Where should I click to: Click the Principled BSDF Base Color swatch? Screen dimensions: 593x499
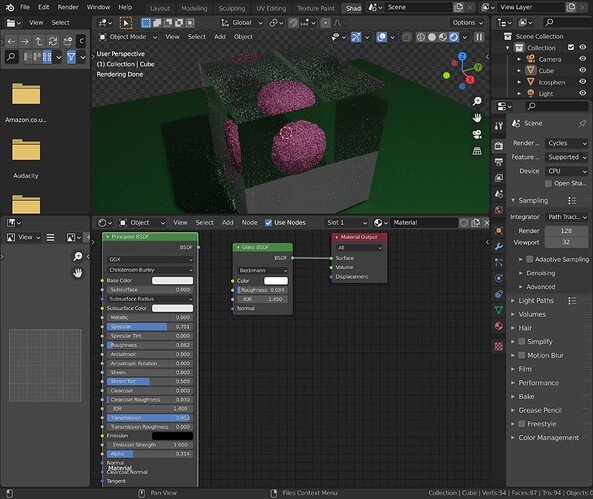[x=172, y=280]
